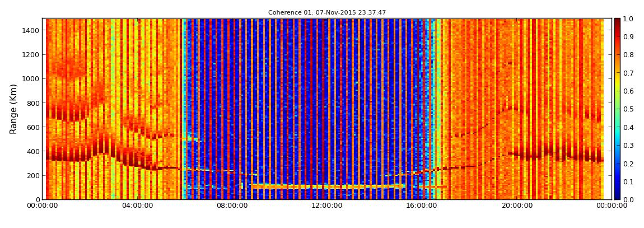
Task: Click the 12:00:00 time axis label
Action: 328,206
